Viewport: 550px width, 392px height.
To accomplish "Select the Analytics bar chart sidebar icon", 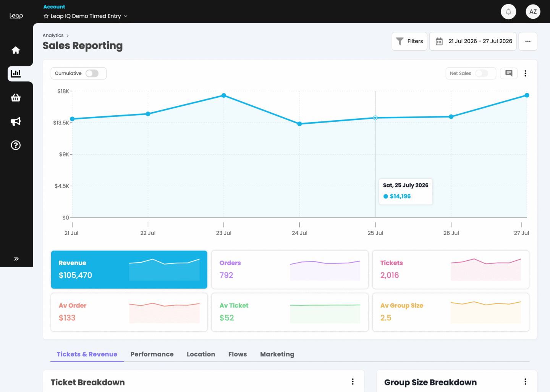I will pyautogui.click(x=16, y=74).
